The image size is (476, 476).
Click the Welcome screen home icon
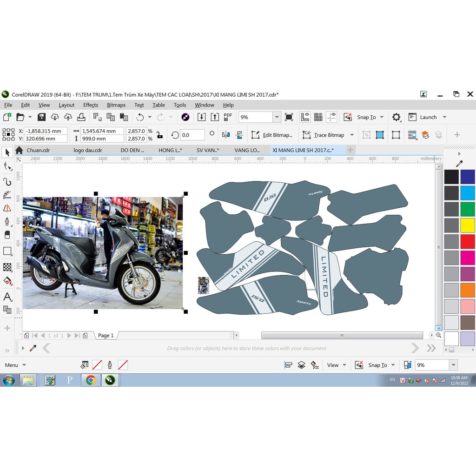19,150
